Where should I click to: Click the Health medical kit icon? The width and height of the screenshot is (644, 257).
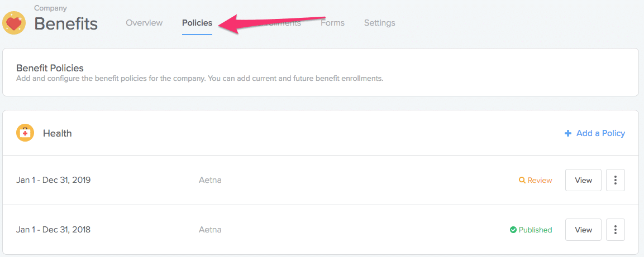coord(25,133)
